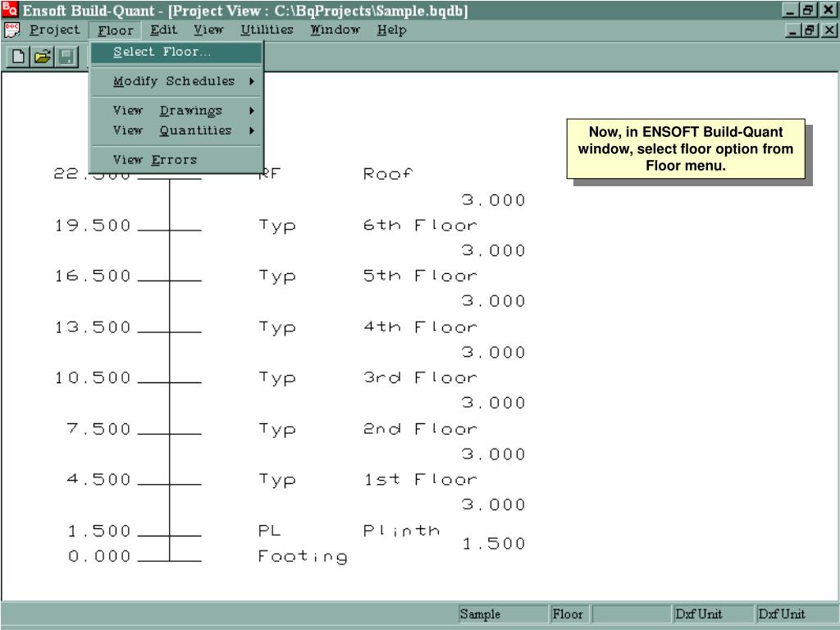Expand the Modify Schedules submenu
This screenshot has width=840, height=630.
tap(176, 81)
